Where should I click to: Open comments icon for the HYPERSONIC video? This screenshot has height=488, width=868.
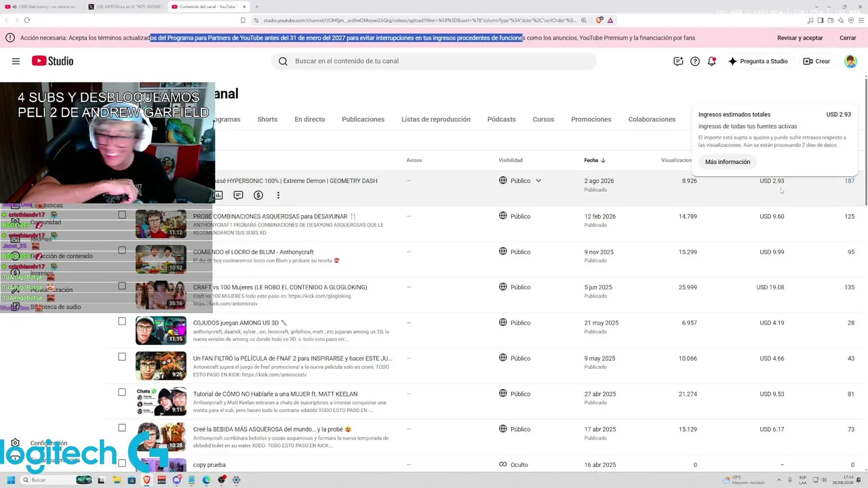point(238,195)
